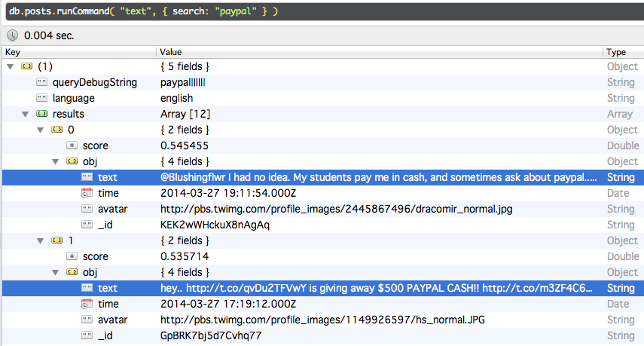Click the string icon beside hs_normal avatar row
This screenshot has height=346, width=644.
[x=87, y=320]
